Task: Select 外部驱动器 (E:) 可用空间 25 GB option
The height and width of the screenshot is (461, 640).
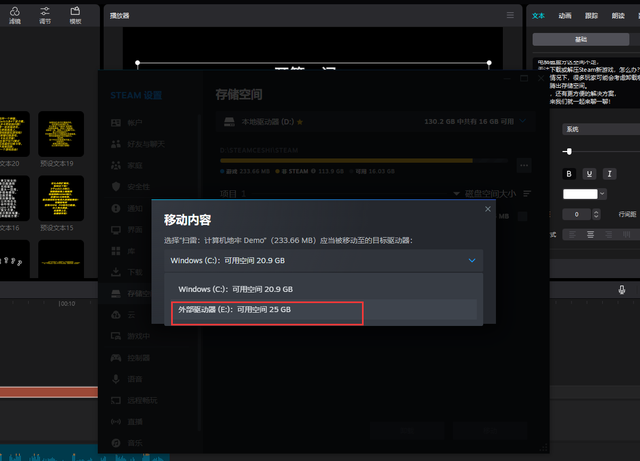Action: 324,310
